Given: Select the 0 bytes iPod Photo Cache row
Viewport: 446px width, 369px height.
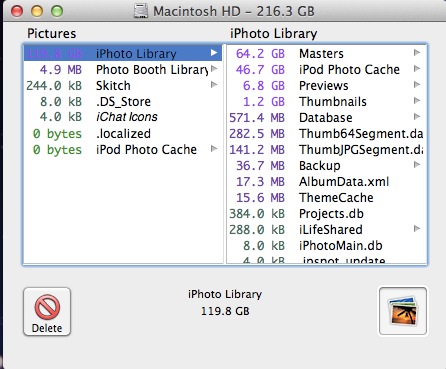Looking at the screenshot, I should [x=123, y=149].
